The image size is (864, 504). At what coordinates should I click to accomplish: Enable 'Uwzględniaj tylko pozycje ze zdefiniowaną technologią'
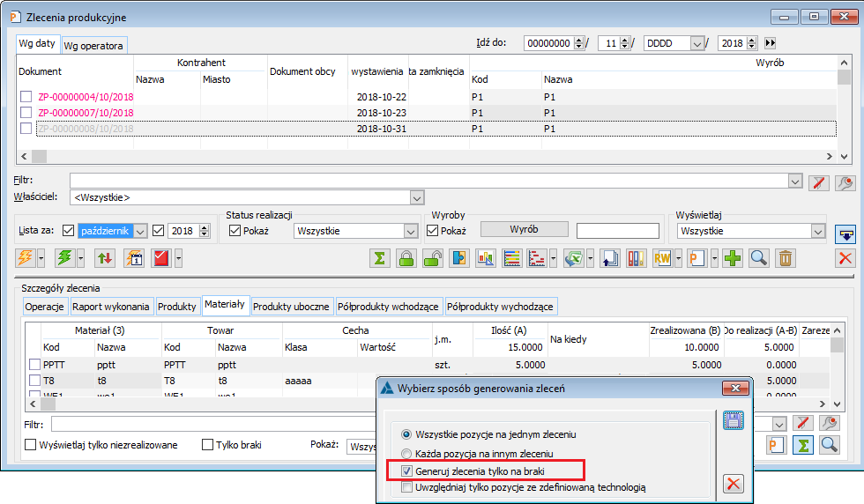pyautogui.click(x=406, y=486)
